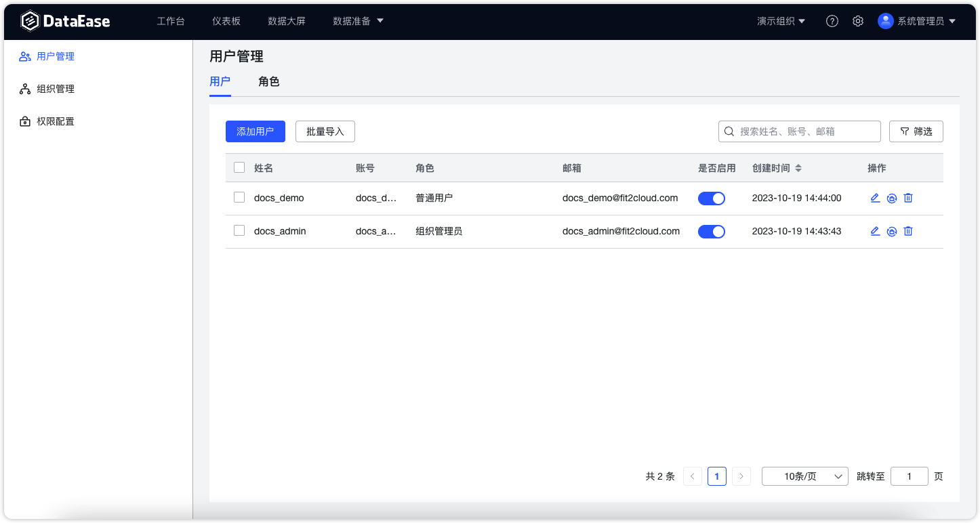The image size is (980, 523).
Task: Edit the docs_admin user
Action: [x=875, y=231]
